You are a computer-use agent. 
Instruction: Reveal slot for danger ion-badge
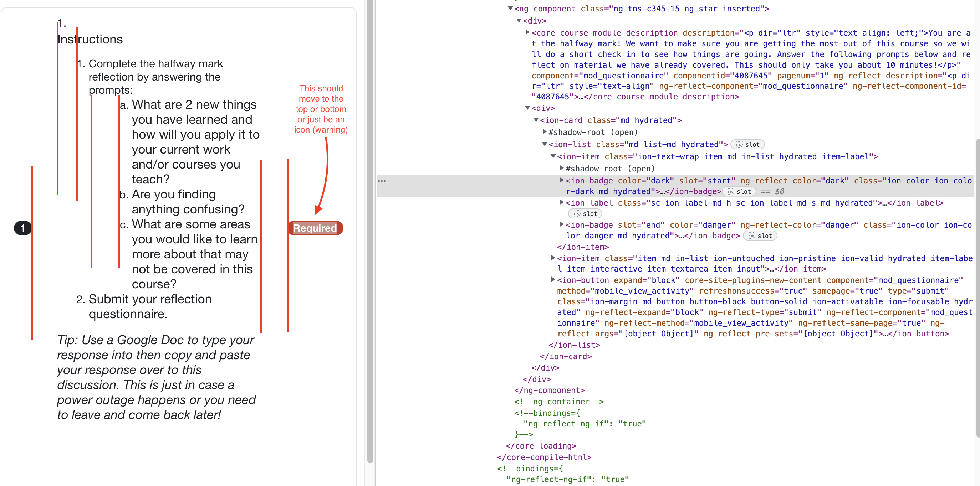(760, 236)
